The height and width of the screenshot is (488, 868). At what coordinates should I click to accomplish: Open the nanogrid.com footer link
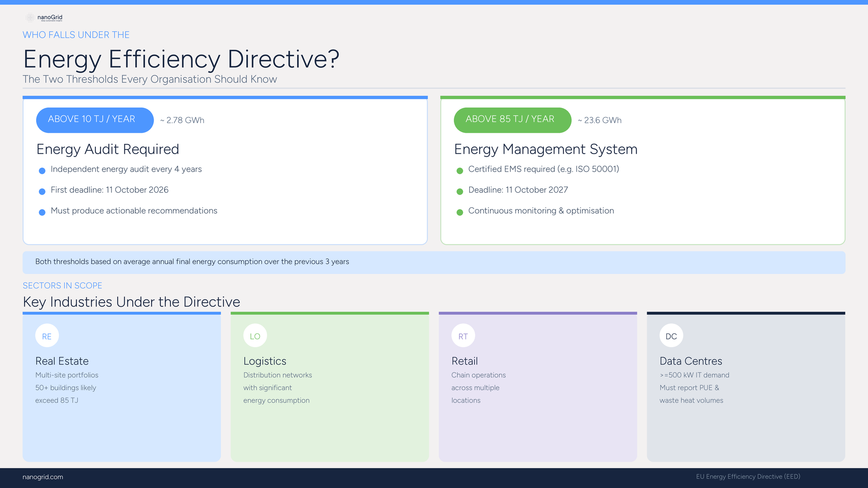(43, 477)
